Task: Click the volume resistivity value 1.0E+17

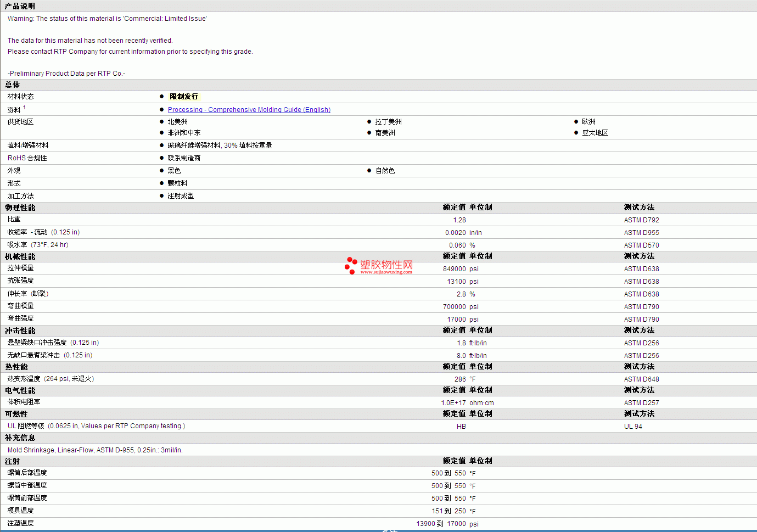Action: 453,403
